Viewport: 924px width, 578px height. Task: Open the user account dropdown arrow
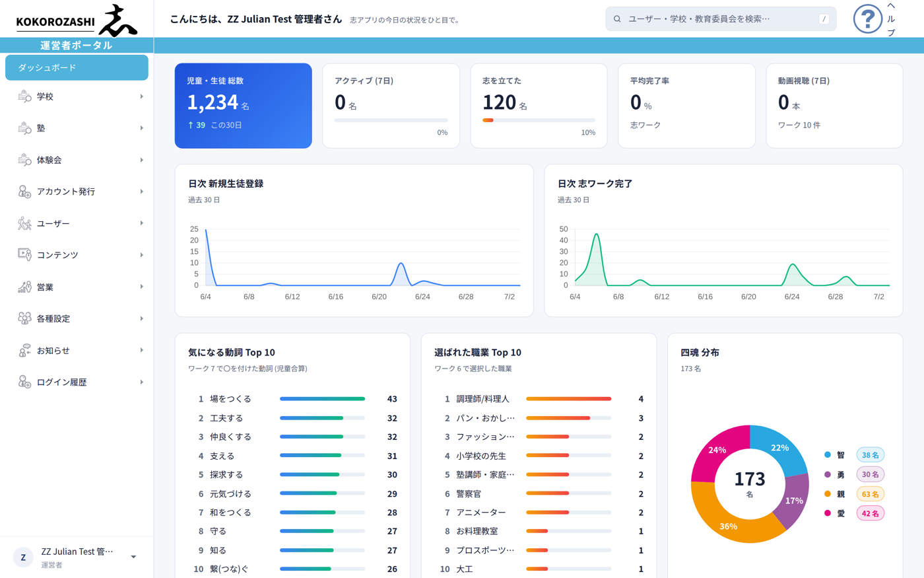[x=133, y=557]
